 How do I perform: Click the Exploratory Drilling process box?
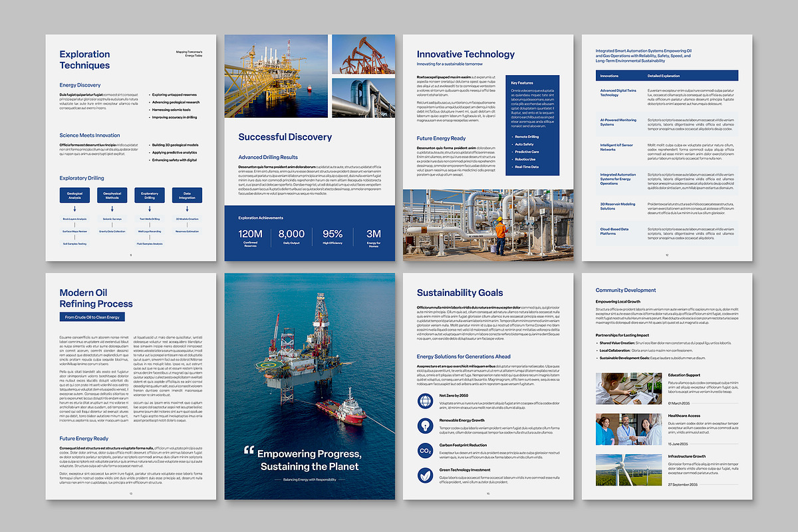(149, 195)
